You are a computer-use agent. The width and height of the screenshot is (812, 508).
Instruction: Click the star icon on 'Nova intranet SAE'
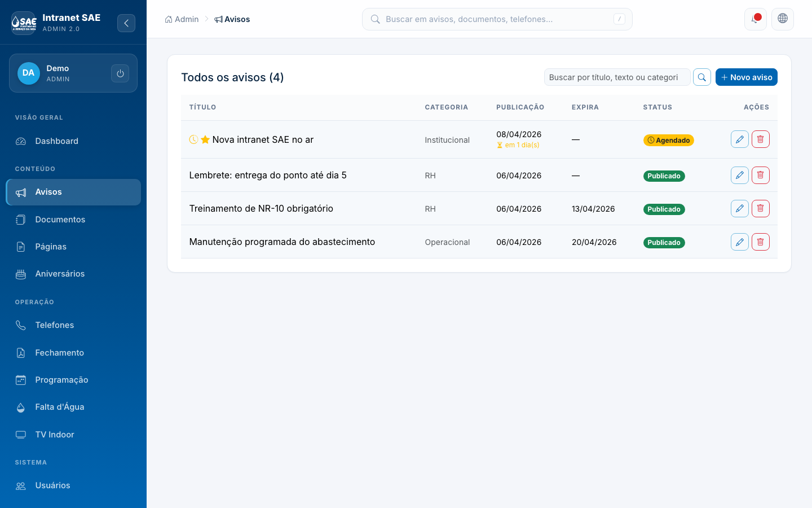[205, 139]
